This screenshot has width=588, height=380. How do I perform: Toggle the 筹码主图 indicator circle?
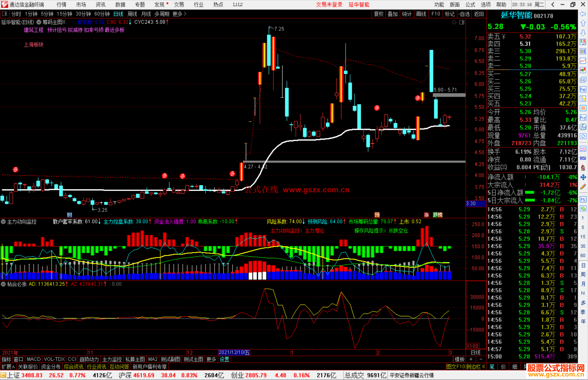coord(39,22)
